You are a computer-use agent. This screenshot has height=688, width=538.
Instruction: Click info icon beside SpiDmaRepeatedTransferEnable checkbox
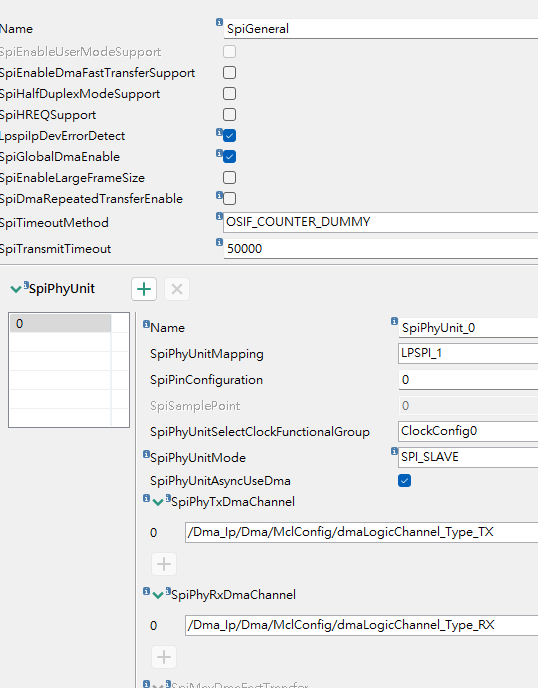click(219, 195)
